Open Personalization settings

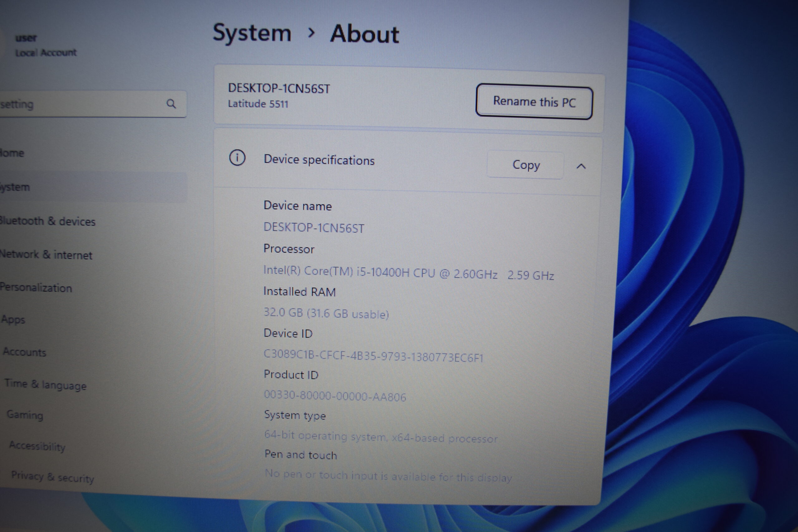[x=36, y=287]
